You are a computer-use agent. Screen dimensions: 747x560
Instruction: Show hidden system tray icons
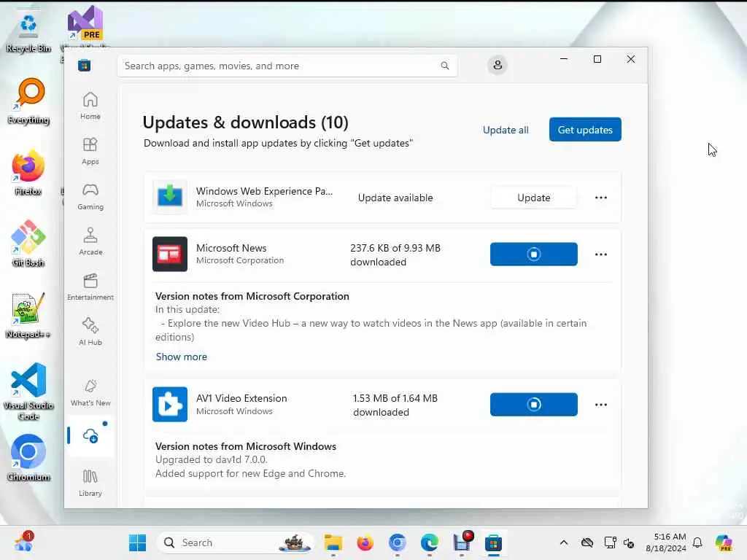(564, 542)
